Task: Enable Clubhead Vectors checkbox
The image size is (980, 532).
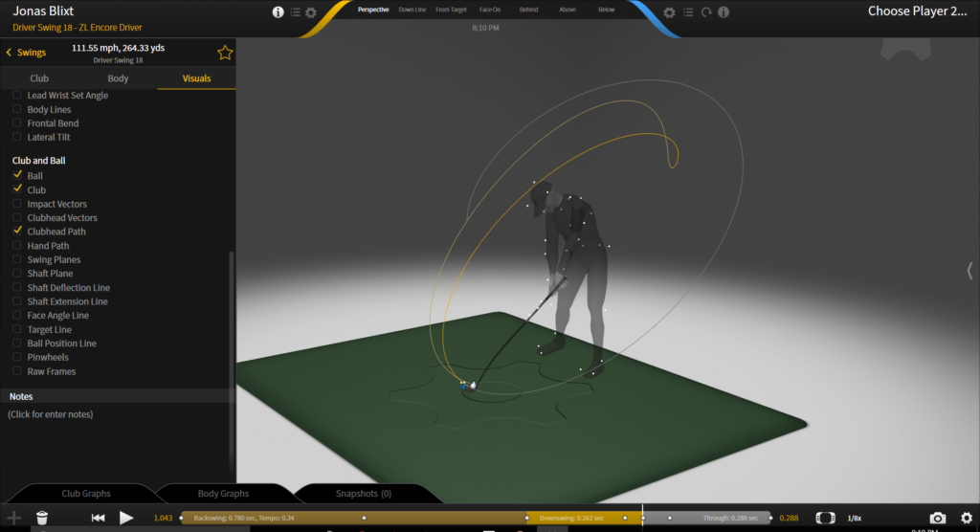Action: tap(17, 217)
